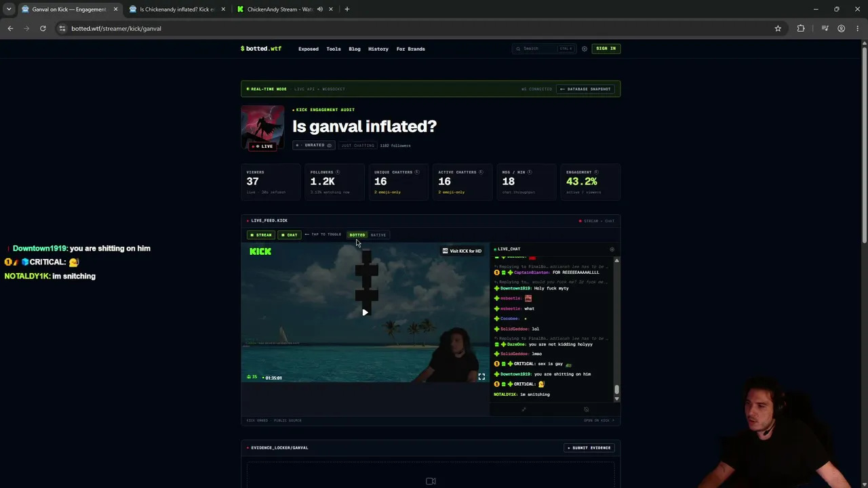Toggle the Chat panel visibility
This screenshot has width=868, height=488.
pyautogui.click(x=290, y=235)
